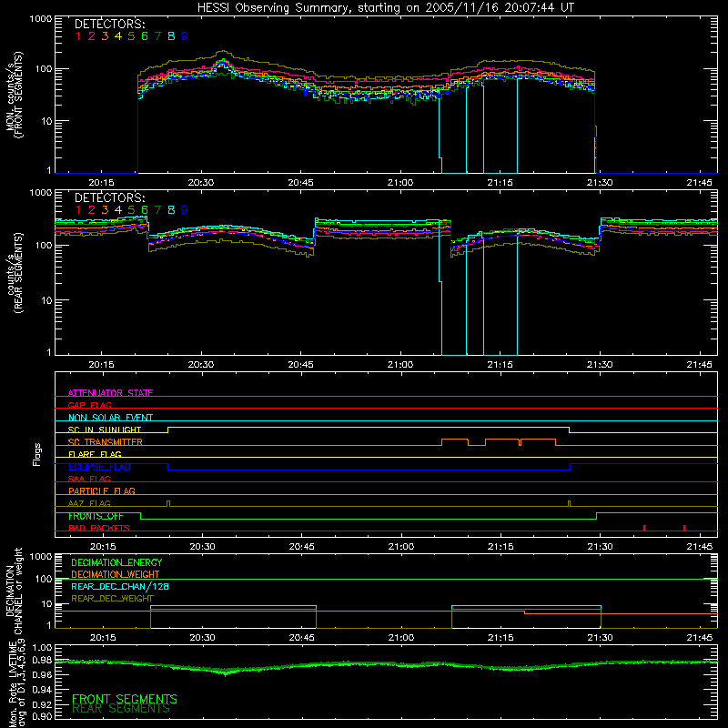Click the BAD_PACKETS flag label
This screenshot has height=728, width=728.
99,528
